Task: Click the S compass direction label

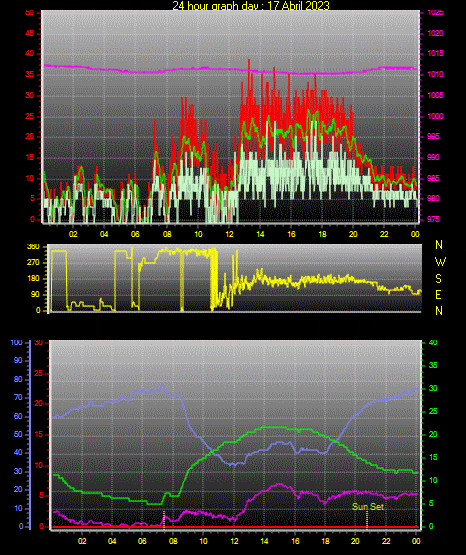Action: point(438,279)
